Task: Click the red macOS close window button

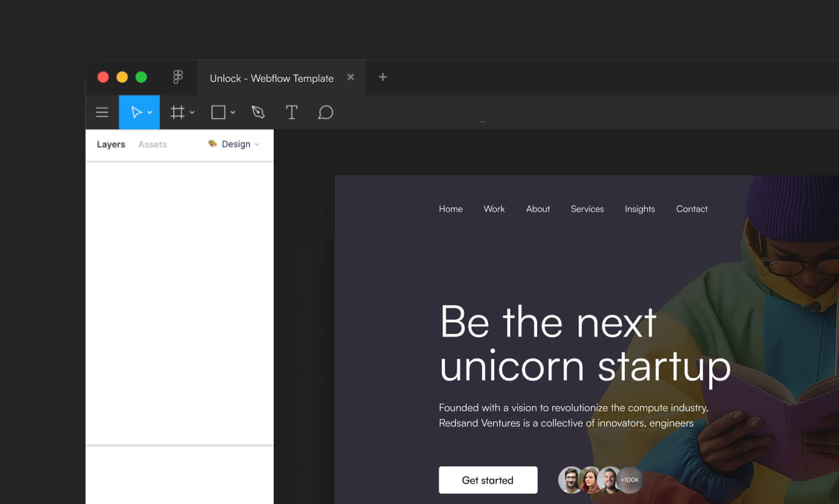Action: point(103,77)
